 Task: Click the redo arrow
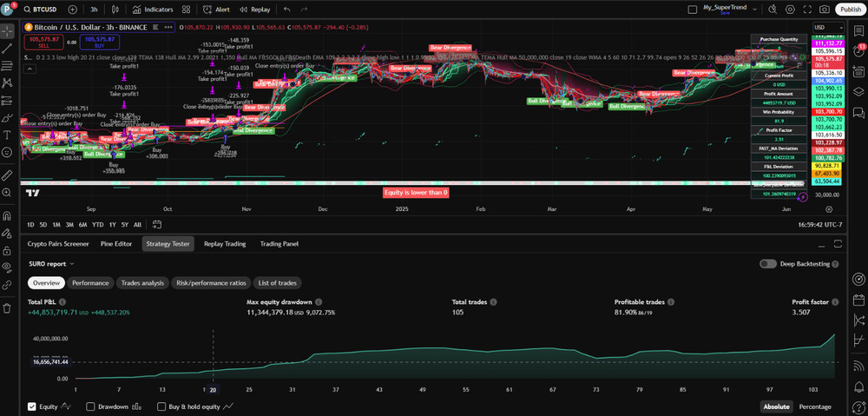tap(303, 10)
